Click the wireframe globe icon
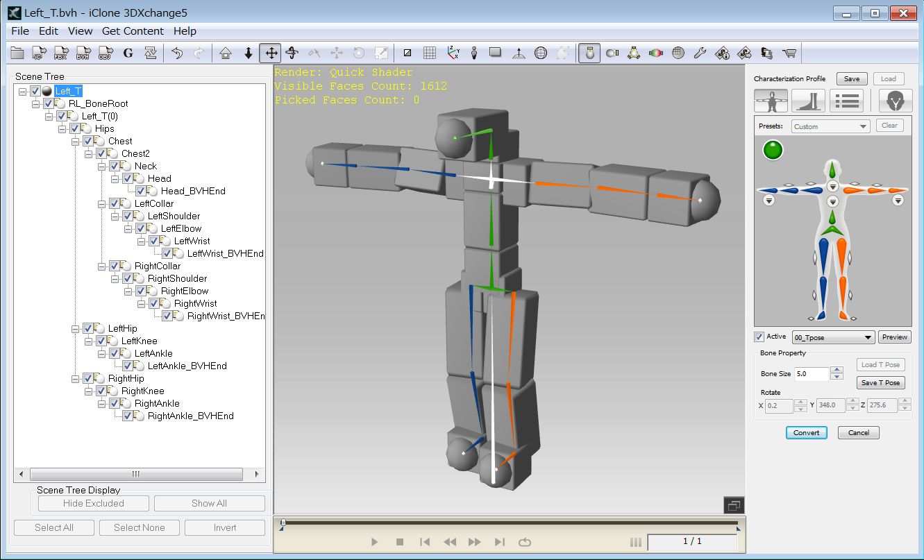 pyautogui.click(x=541, y=53)
